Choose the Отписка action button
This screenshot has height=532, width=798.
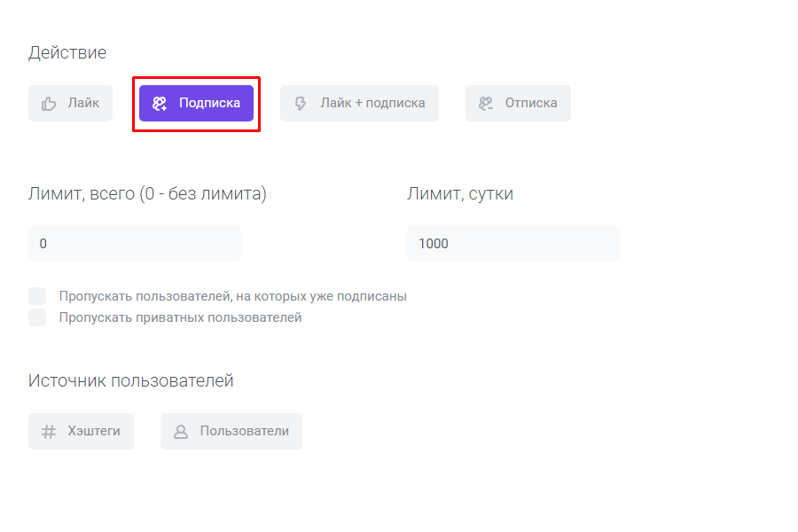pos(518,104)
